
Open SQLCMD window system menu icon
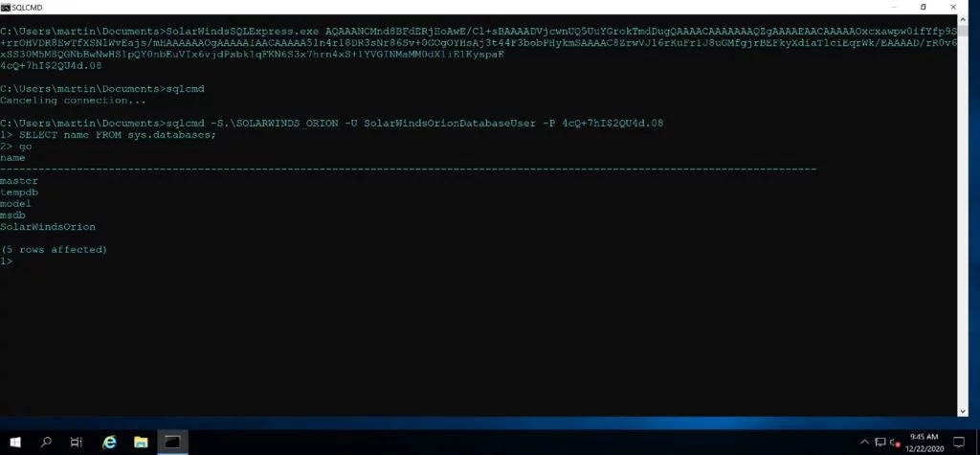coord(6,7)
